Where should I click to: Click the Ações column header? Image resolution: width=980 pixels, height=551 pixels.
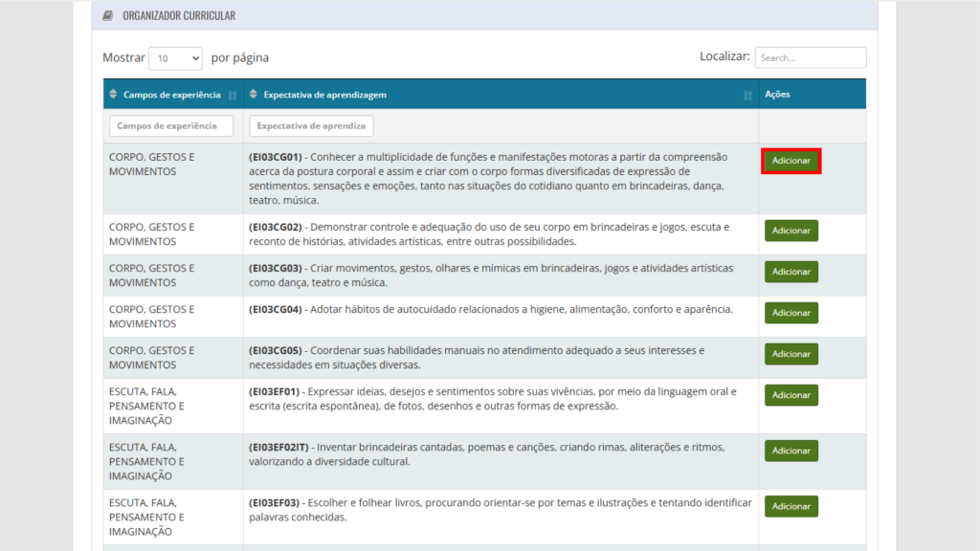(777, 95)
